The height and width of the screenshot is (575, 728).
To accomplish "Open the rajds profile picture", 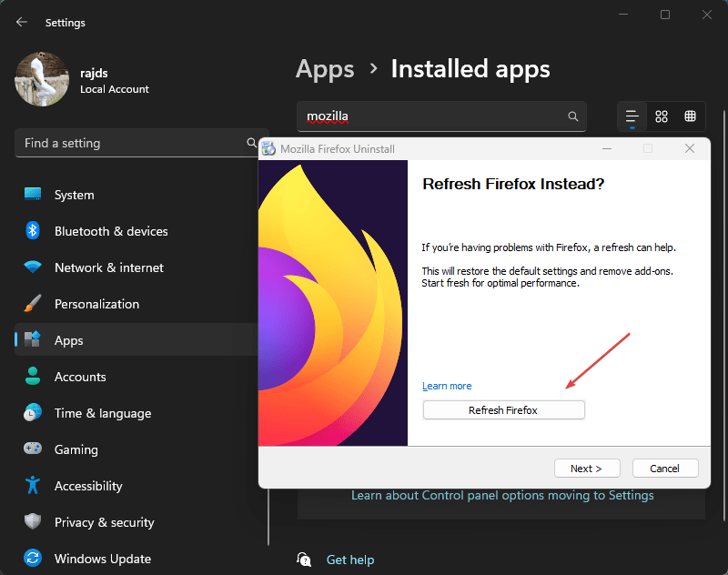I will (x=42, y=79).
